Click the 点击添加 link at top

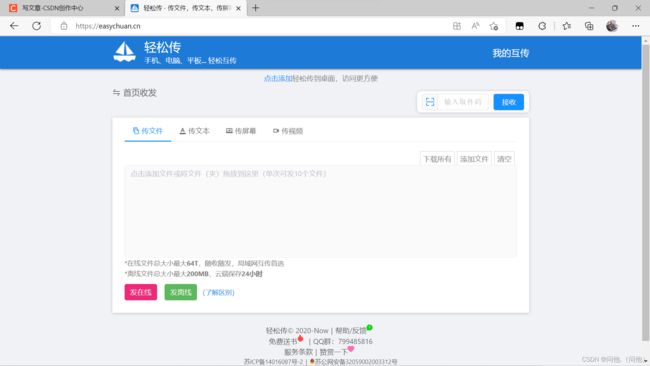point(278,78)
